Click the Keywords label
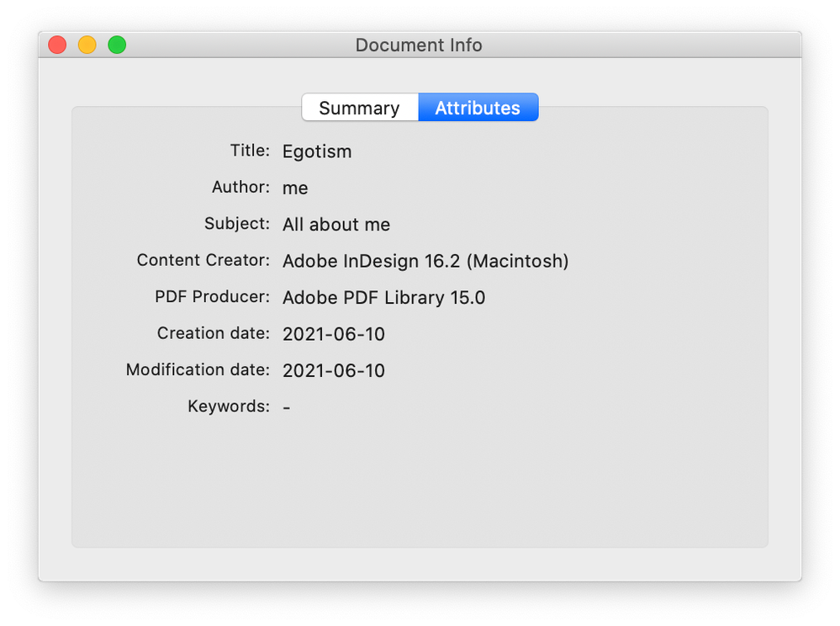This screenshot has height=626, width=840. 229,406
